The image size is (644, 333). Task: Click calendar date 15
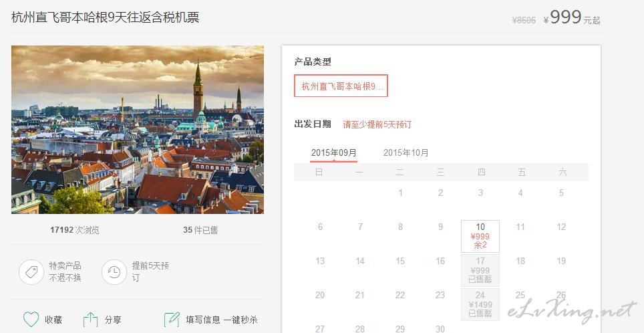click(400, 261)
